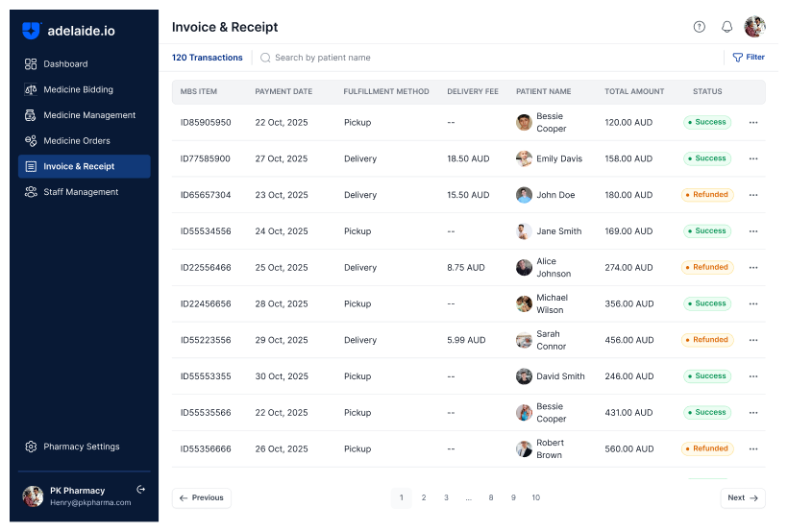The image size is (788, 532).
Task: Open more options for Bessie Cooper 120.00 AUD row
Action: tap(752, 123)
